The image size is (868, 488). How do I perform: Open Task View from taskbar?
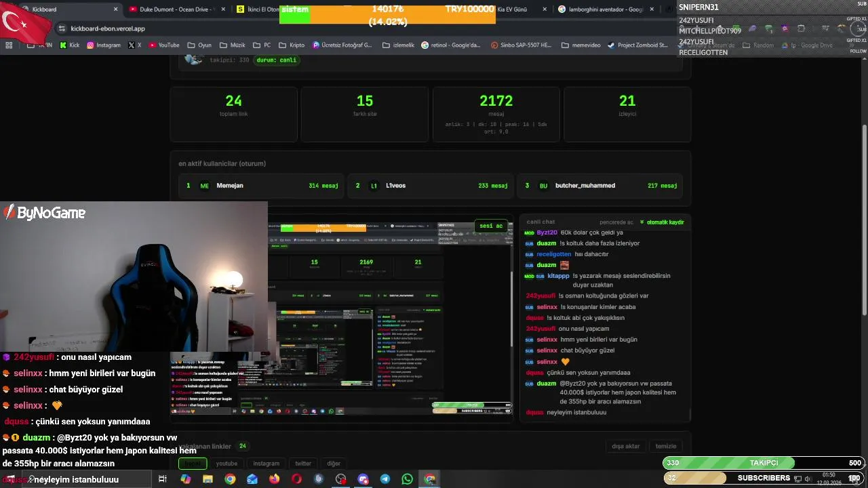tap(163, 479)
